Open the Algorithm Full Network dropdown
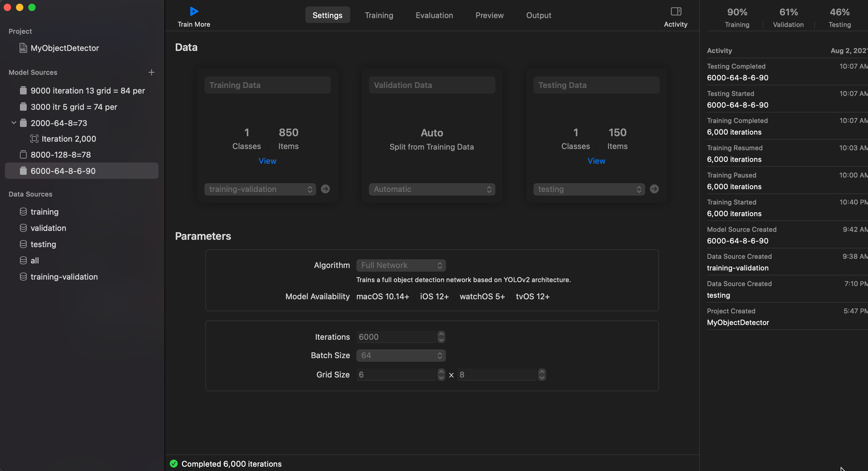Viewport: 868px width, 471px height. (x=401, y=265)
